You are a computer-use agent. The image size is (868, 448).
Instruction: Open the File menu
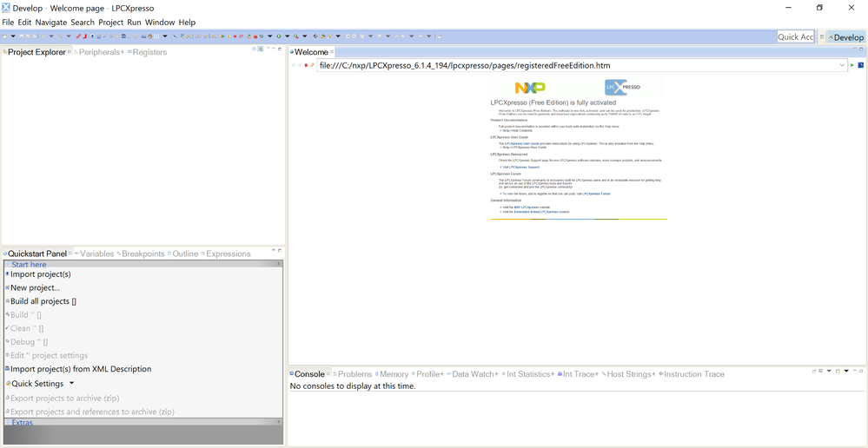pos(9,22)
